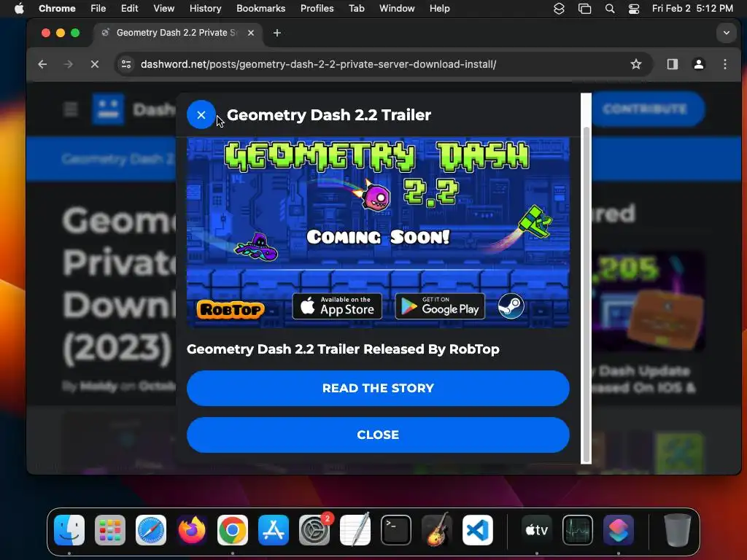Click the layered menu bar extra left of Stage Manager

click(x=559, y=9)
